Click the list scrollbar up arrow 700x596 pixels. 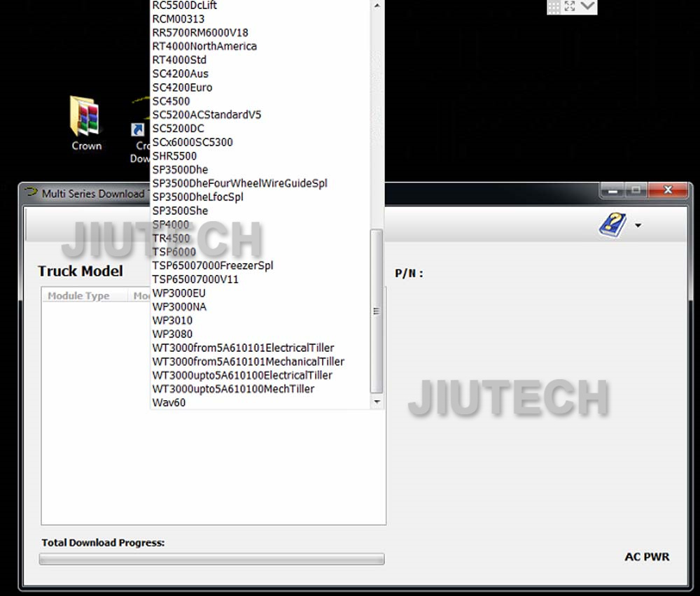377,6
